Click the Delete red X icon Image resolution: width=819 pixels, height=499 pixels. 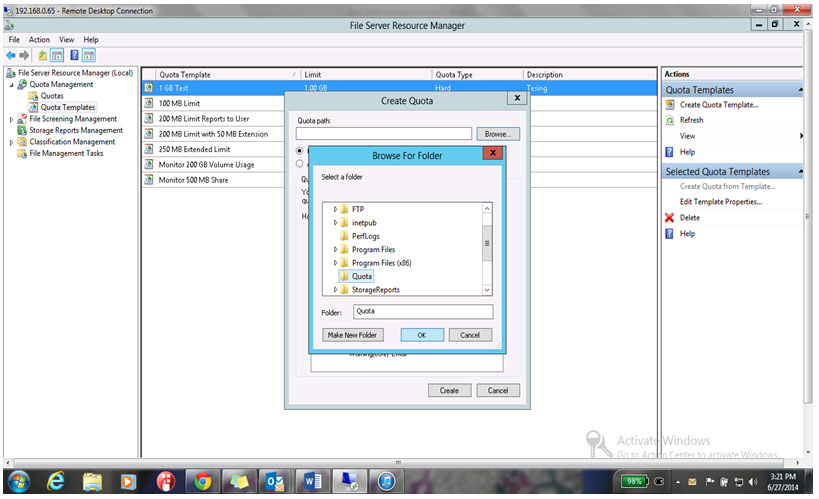670,217
